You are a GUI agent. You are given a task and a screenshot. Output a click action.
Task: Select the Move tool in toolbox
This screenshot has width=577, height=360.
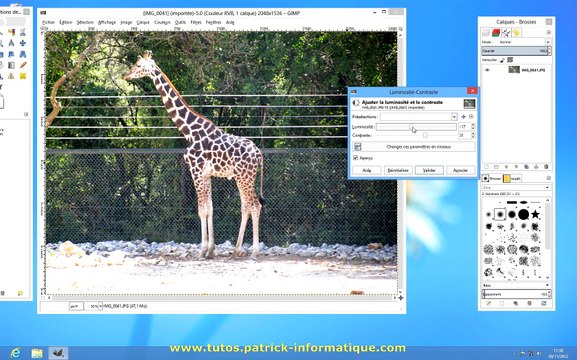23,43
